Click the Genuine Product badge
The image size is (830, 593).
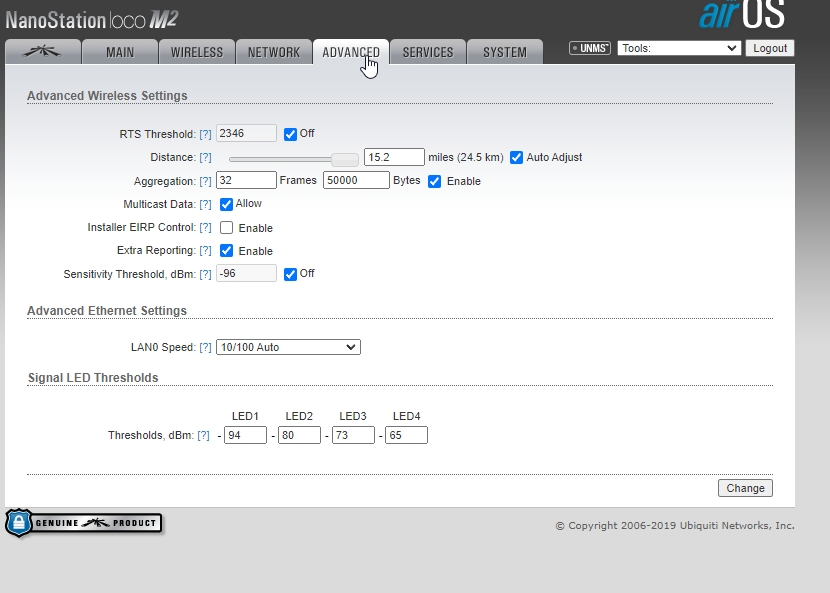click(x=84, y=523)
